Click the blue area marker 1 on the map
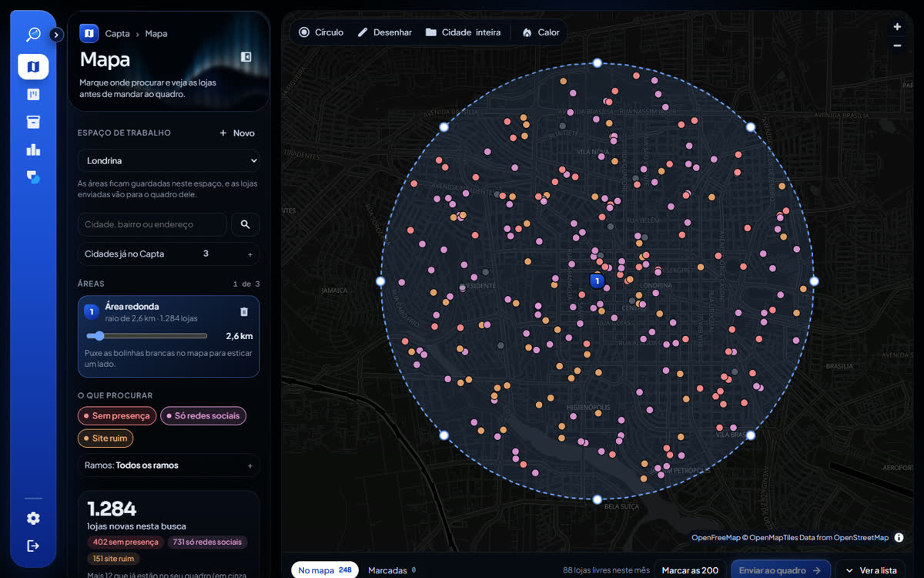 597,281
